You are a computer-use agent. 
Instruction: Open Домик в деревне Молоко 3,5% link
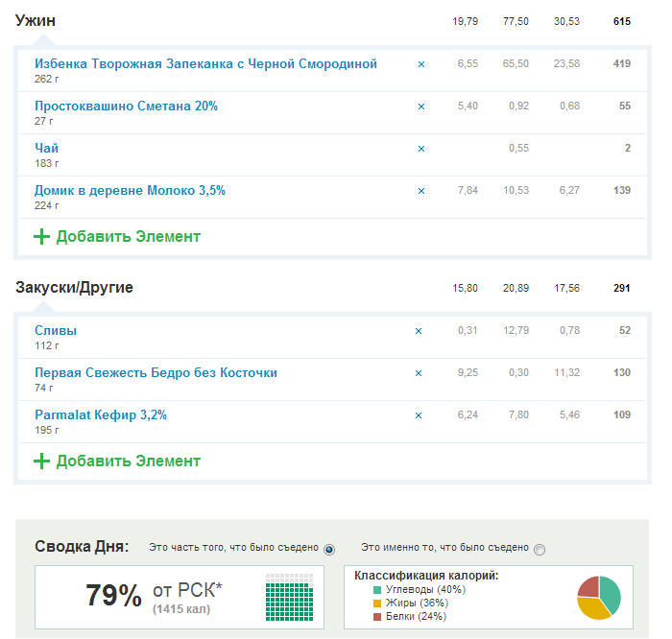pos(130,190)
